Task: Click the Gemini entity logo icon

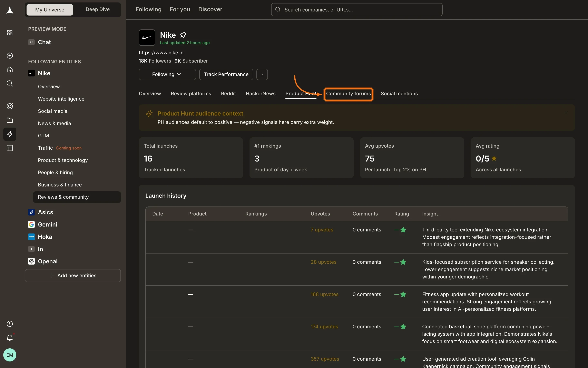Action: click(x=31, y=225)
